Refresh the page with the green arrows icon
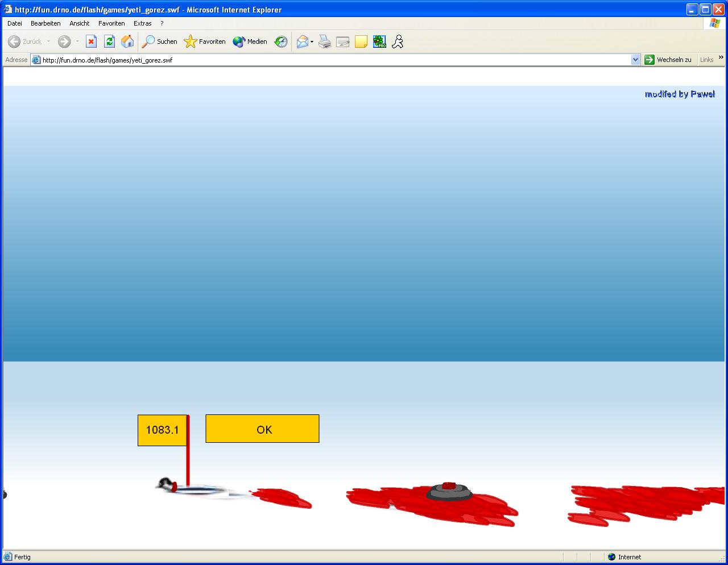 109,41
